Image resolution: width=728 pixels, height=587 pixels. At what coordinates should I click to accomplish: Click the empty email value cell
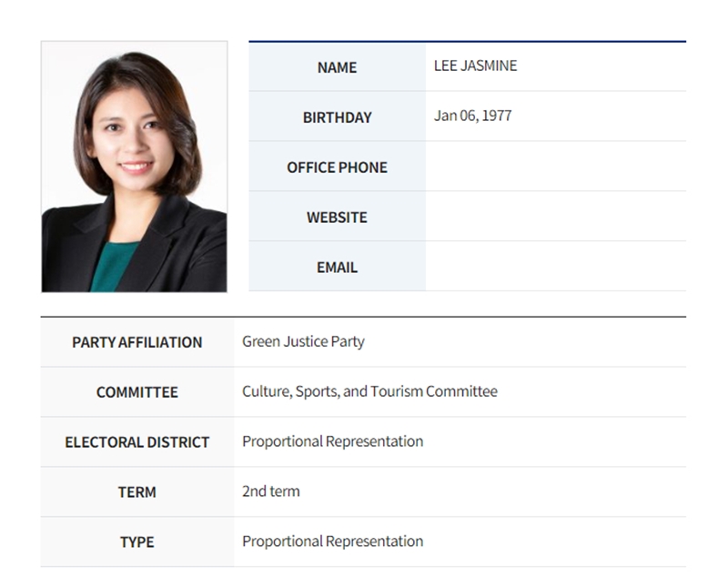[x=555, y=267]
